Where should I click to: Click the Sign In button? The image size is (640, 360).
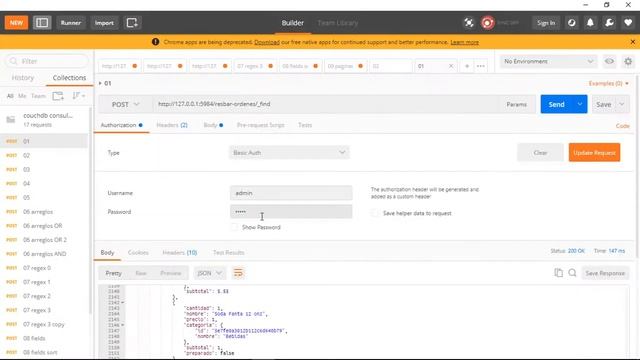coord(546,23)
